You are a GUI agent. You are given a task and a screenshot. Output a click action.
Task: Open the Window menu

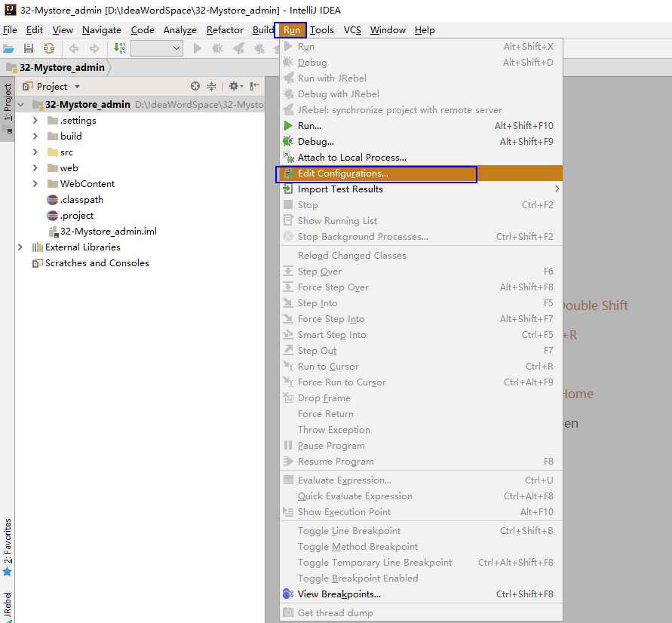[x=388, y=30]
